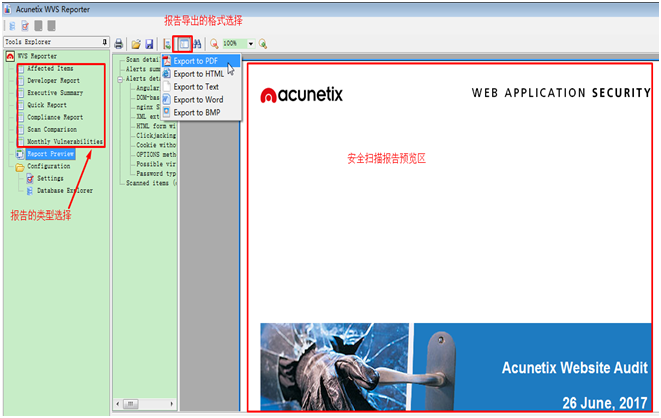Select Export to BMP

202,113
